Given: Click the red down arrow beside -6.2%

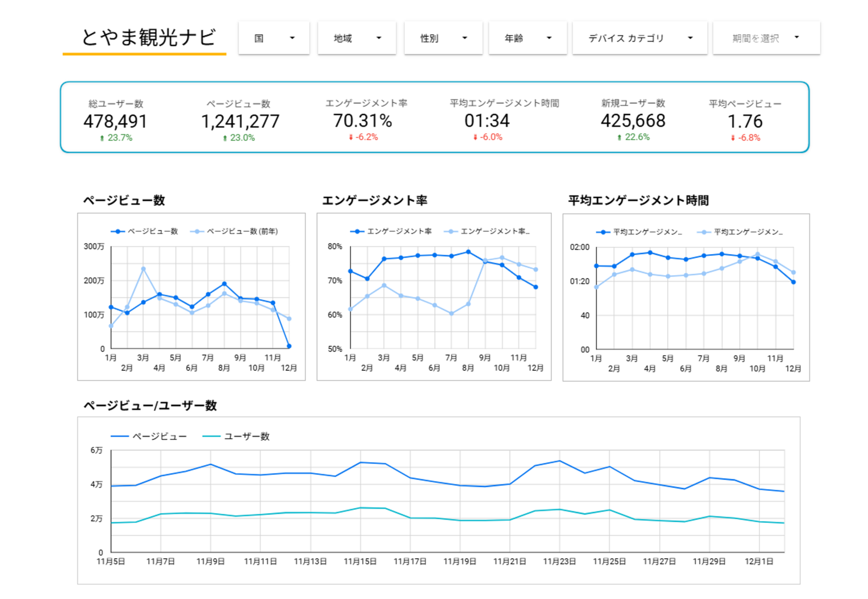Looking at the screenshot, I should 351,137.
